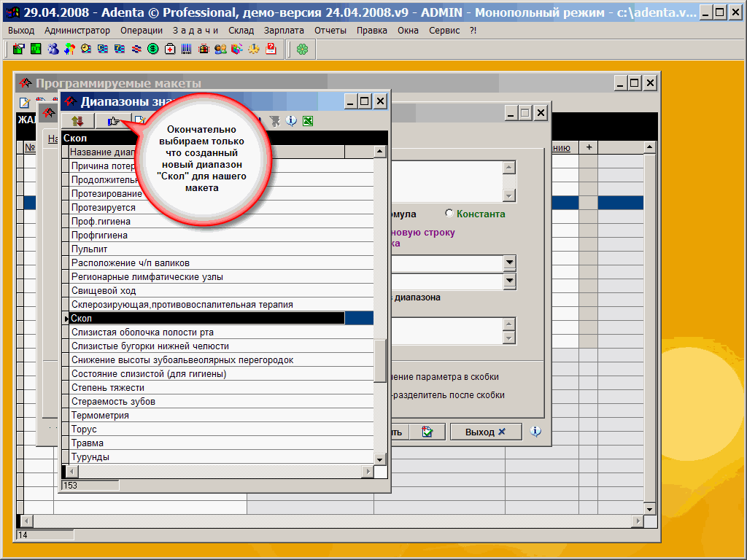This screenshot has height=560, width=747.
Task: Click the blue info icon in Диапазоны toolbar
Action: click(x=292, y=121)
